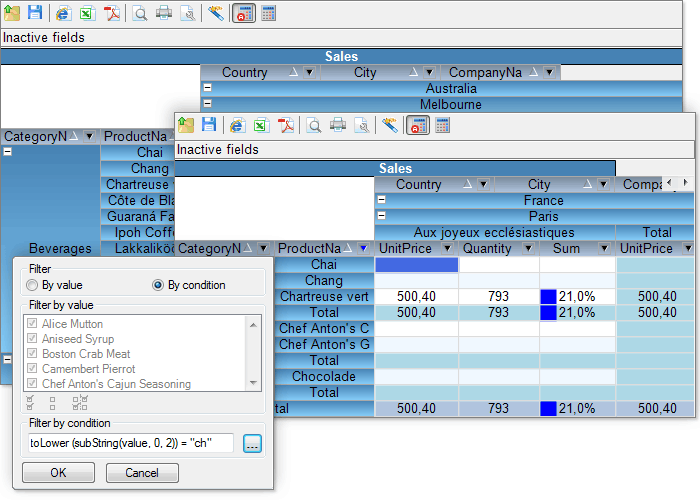Screen dimensions: 700x500
Task: Toggle highlighted calendar grid icon in front window
Action: [418, 125]
